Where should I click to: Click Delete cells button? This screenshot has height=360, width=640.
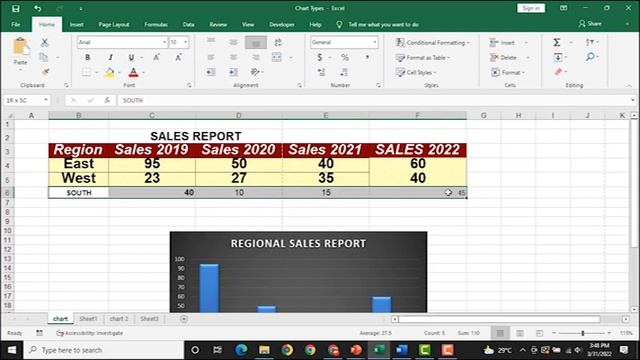coord(504,58)
